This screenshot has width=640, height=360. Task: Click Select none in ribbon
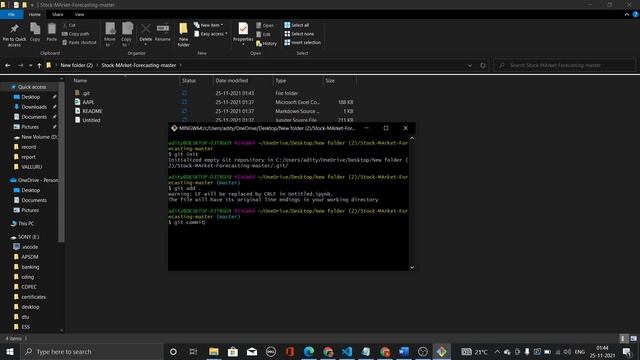299,34
